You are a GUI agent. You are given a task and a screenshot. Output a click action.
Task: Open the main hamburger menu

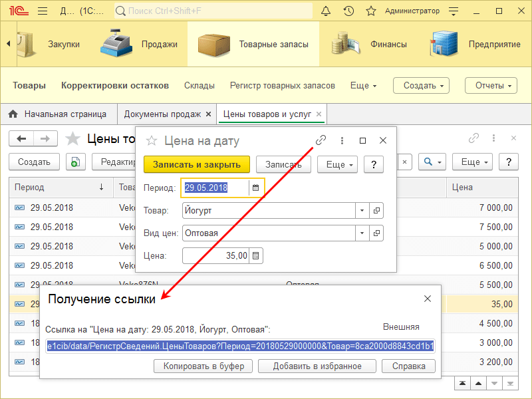point(43,11)
